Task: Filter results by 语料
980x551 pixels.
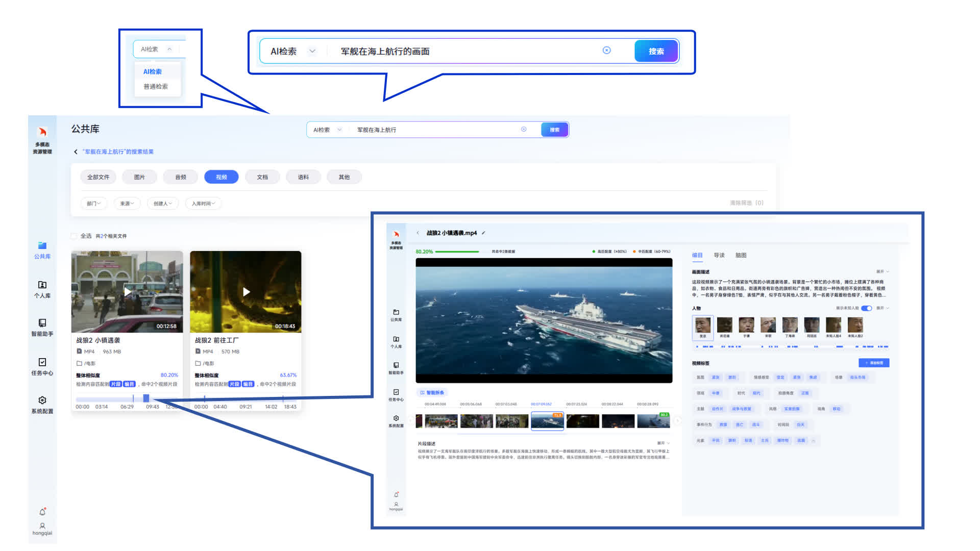Action: tap(303, 177)
